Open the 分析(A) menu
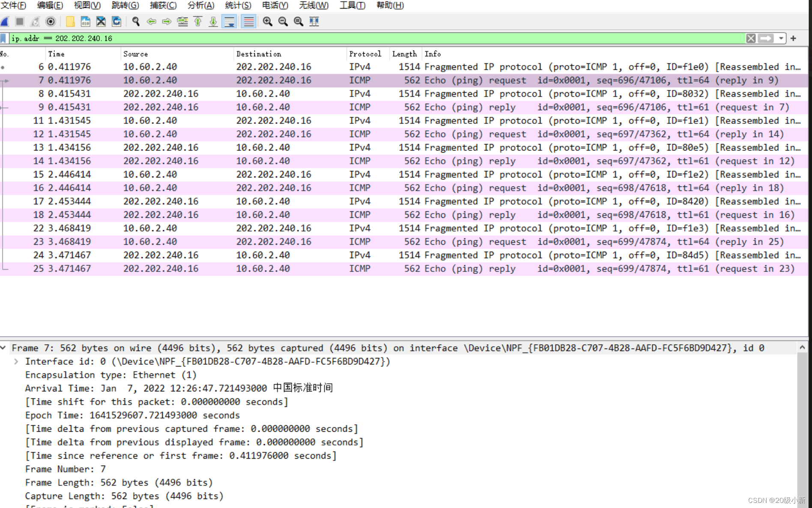The height and width of the screenshot is (508, 812). [201, 5]
